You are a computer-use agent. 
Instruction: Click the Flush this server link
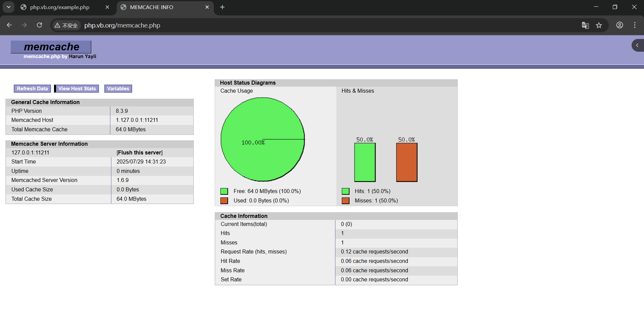[140, 152]
